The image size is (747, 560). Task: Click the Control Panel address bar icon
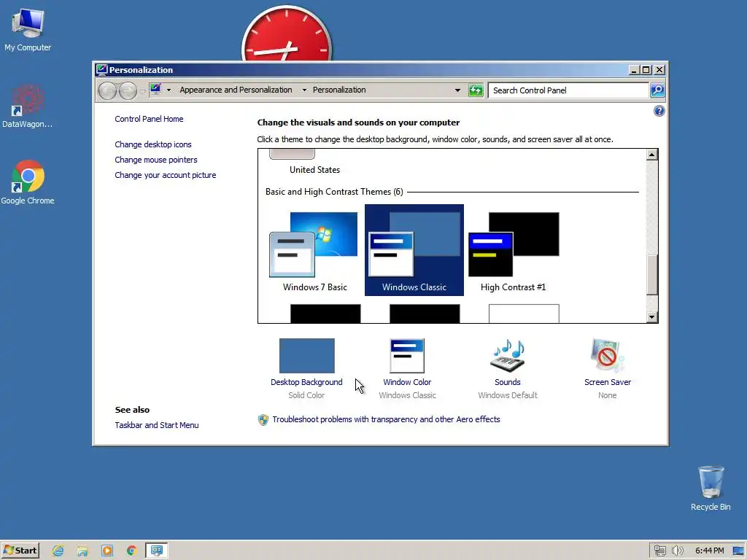pos(155,89)
